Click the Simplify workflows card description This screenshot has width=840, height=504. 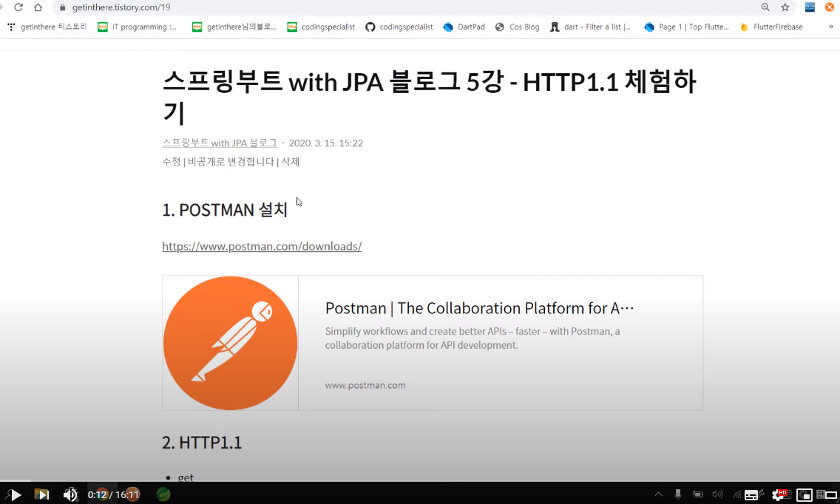(472, 338)
